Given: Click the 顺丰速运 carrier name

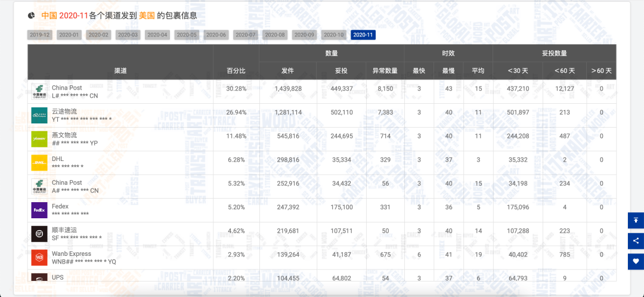Looking at the screenshot, I should tap(64, 230).
